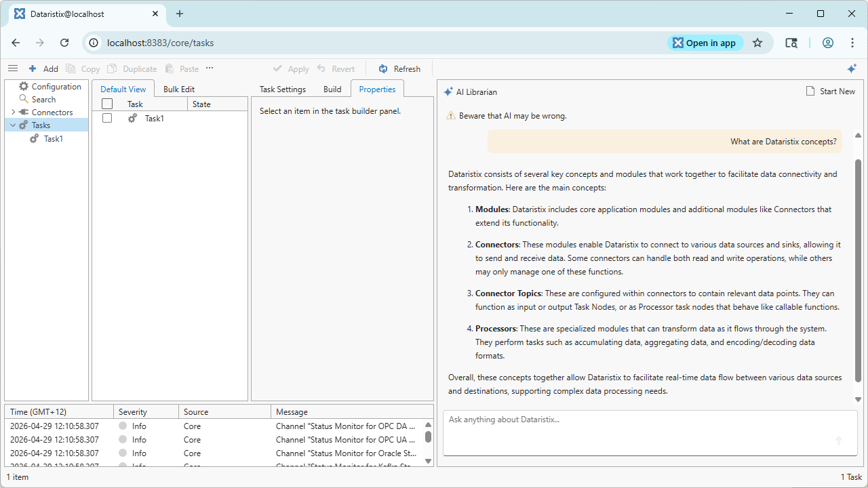Viewport: 868px width, 488px height.
Task: Open the toolbar overflow ellipsis menu
Action: tap(210, 68)
